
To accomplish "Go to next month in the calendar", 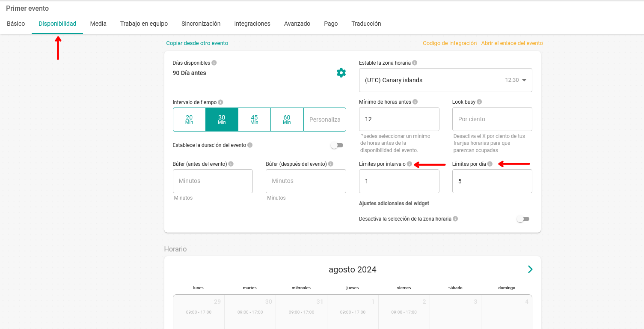I will (530, 269).
